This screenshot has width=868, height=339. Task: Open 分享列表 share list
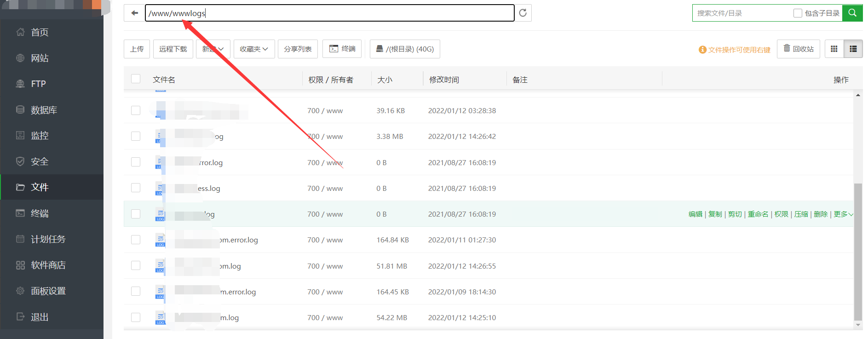pyautogui.click(x=298, y=49)
